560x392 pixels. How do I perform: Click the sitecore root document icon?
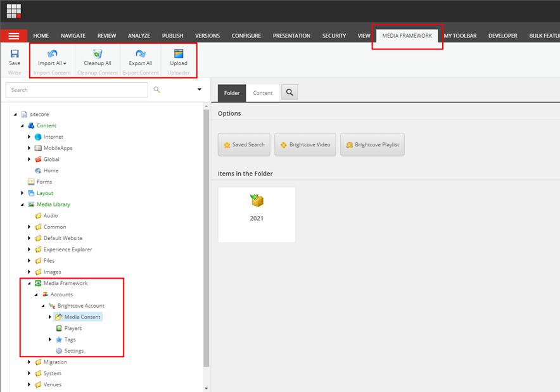point(24,114)
